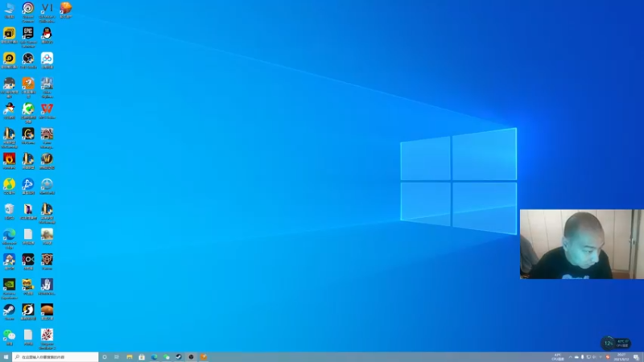Open the taskbar clock and date
The width and height of the screenshot is (644, 362).
[x=621, y=357]
